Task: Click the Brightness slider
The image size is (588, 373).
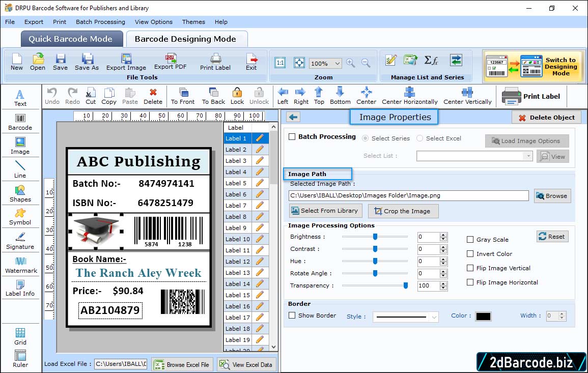Action: coord(375,237)
